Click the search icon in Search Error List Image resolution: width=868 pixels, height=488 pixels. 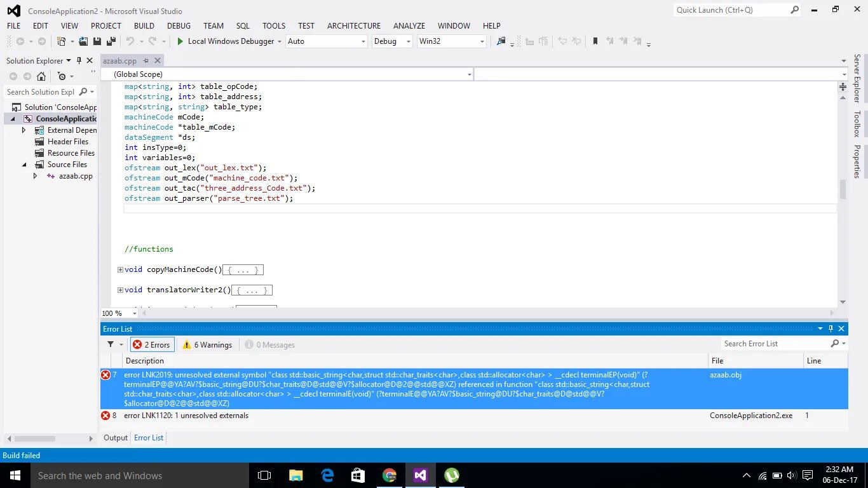pos(835,344)
